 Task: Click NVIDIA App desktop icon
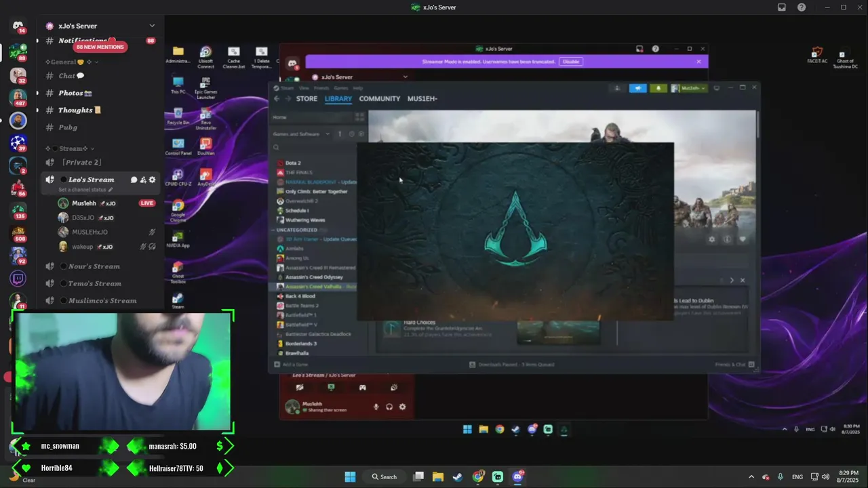[x=178, y=239]
